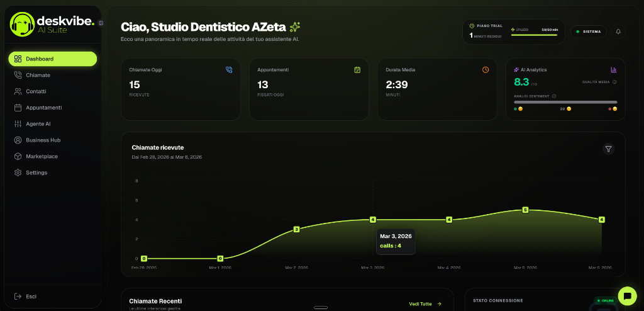
Task: Click the clock icon in Durata Media
Action: (486, 70)
